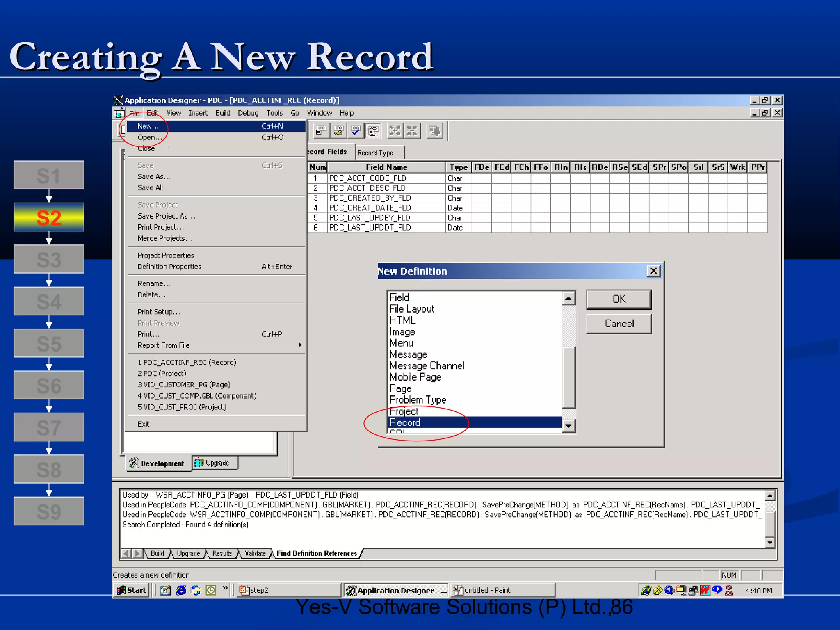Click the definition list scroll up arrow
840x630 pixels.
568,299
